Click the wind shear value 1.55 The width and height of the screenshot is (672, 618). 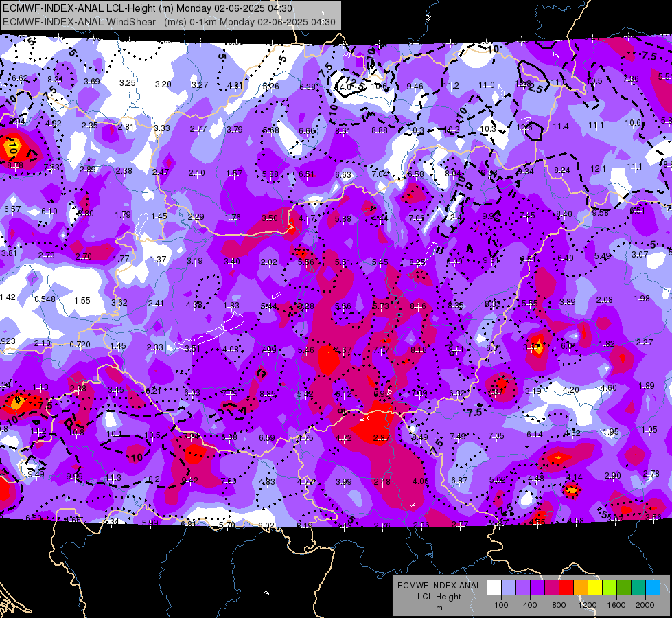pos(82,301)
